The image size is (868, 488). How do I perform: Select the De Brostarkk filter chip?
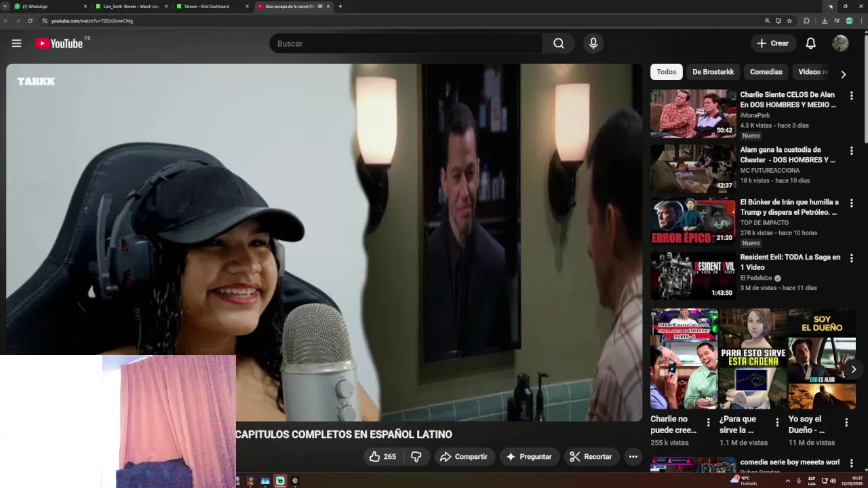[713, 72]
